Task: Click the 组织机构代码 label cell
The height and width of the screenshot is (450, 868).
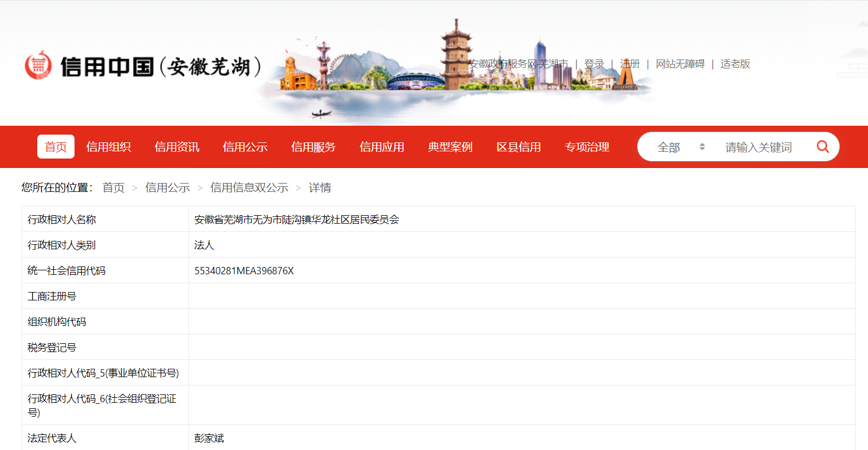Action: [x=105, y=322]
